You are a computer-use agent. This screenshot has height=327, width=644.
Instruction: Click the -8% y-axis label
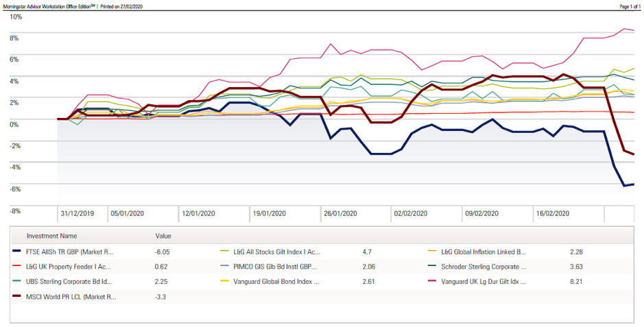tap(15, 211)
